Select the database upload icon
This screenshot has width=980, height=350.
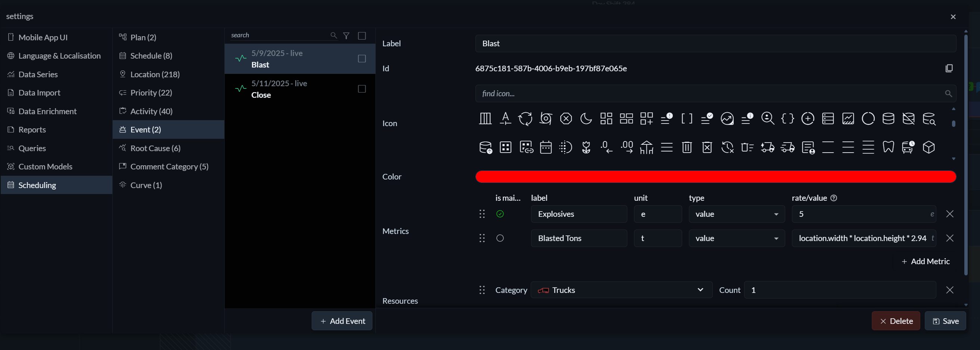click(485, 147)
